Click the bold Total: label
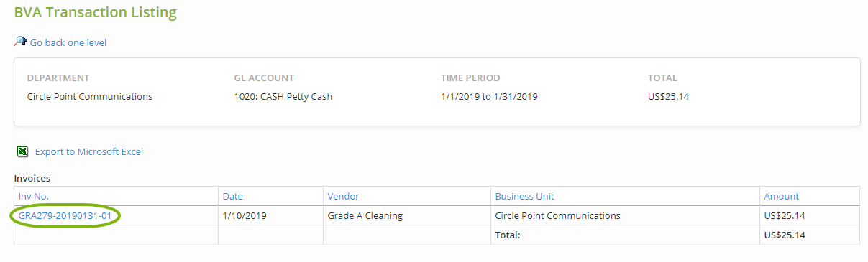 click(x=508, y=235)
